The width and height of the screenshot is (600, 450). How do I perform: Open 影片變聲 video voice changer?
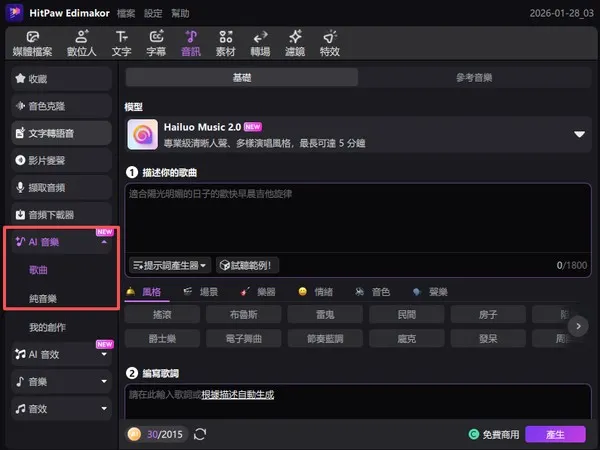(61, 160)
